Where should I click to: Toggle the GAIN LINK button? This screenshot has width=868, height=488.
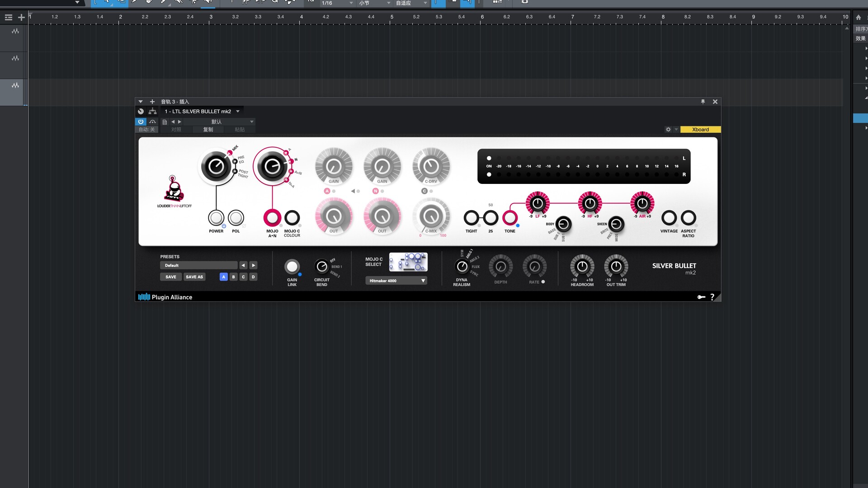292,267
